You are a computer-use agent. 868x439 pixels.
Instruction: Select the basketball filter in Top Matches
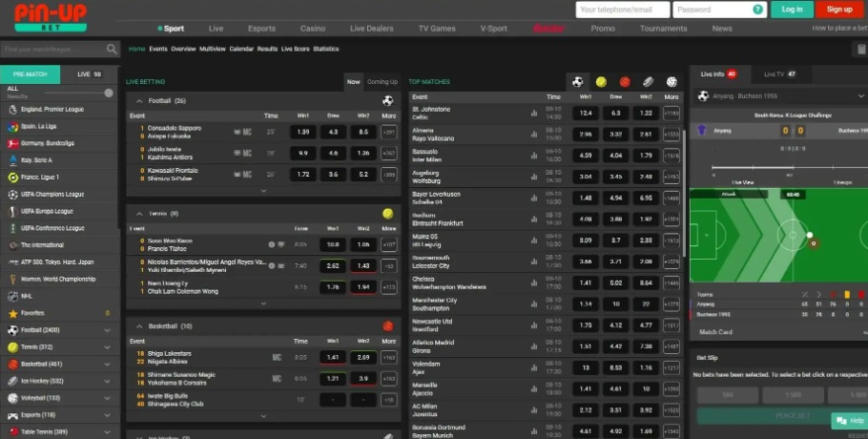625,82
